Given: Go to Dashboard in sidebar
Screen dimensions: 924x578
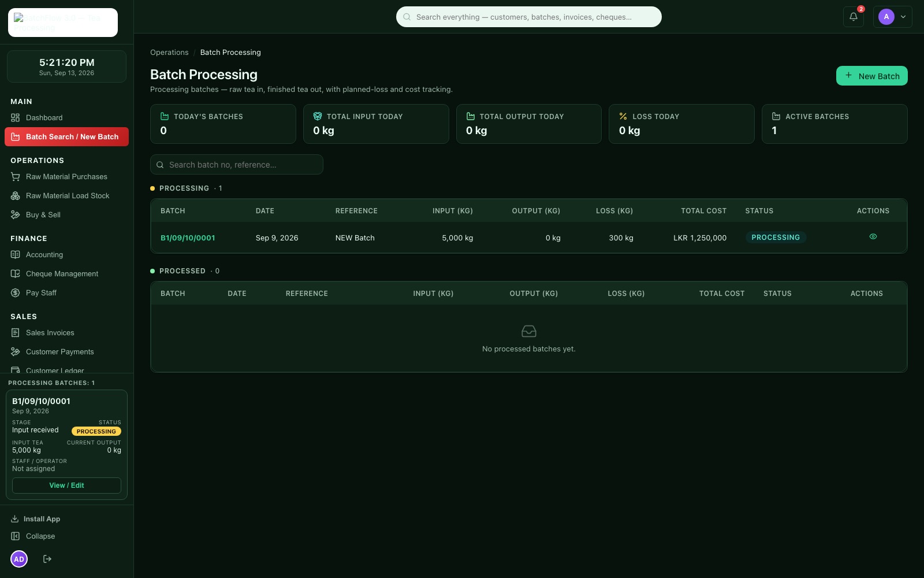Looking at the screenshot, I should [66, 117].
